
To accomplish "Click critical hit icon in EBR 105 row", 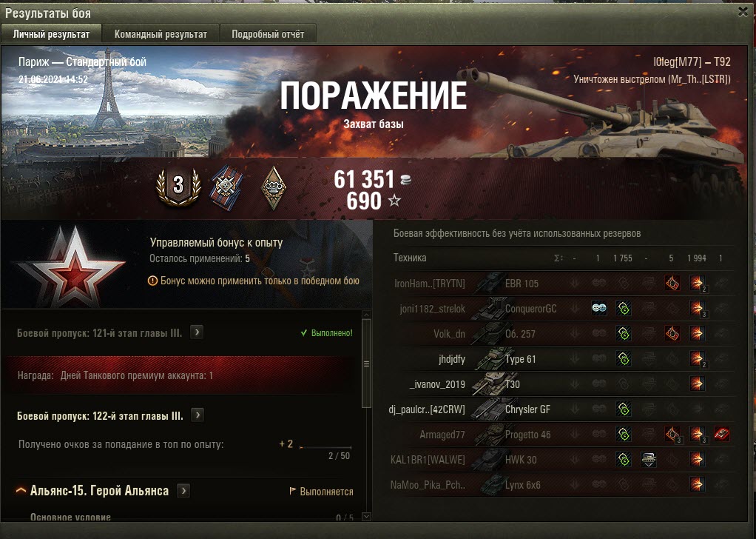I will (672, 283).
